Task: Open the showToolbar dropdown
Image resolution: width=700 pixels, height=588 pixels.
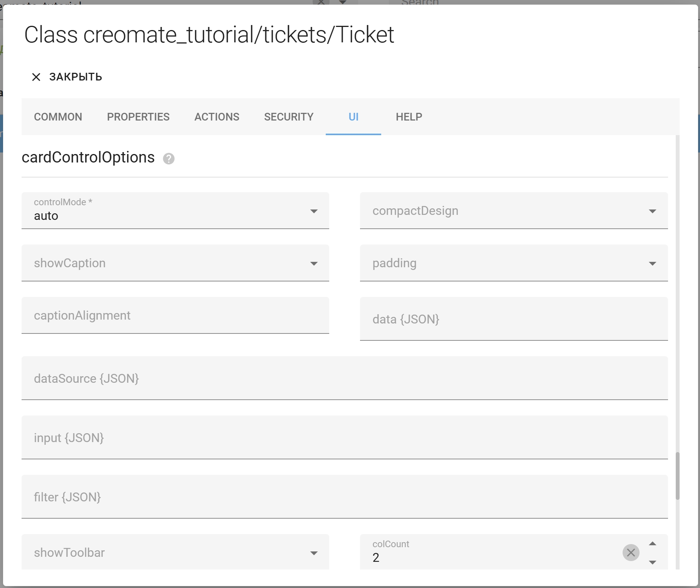Action: pos(314,553)
